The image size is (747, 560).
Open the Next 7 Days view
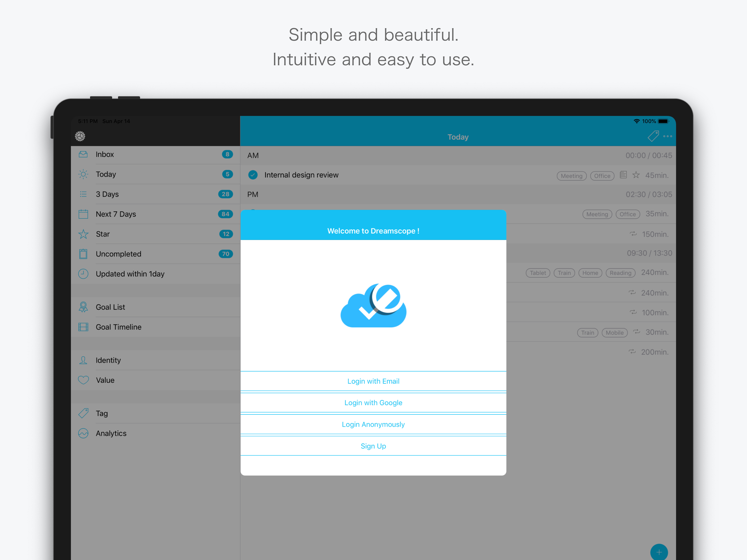155,214
